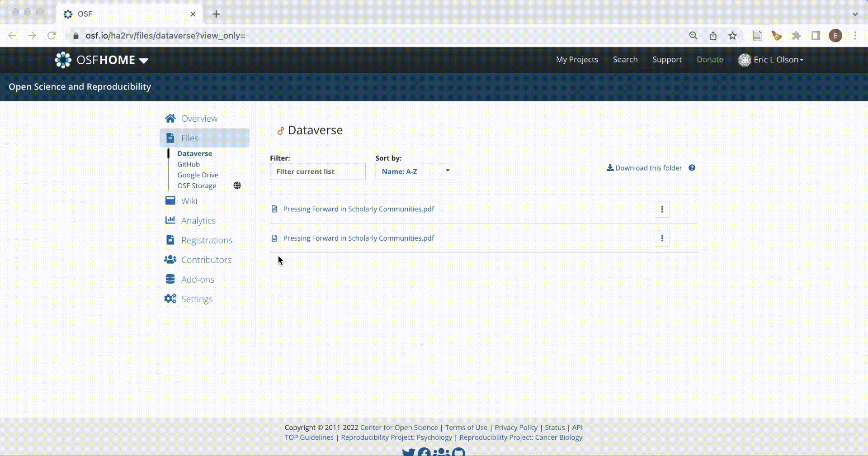The height and width of the screenshot is (456, 868).
Task: Open a new browser tab
Action: [x=216, y=14]
